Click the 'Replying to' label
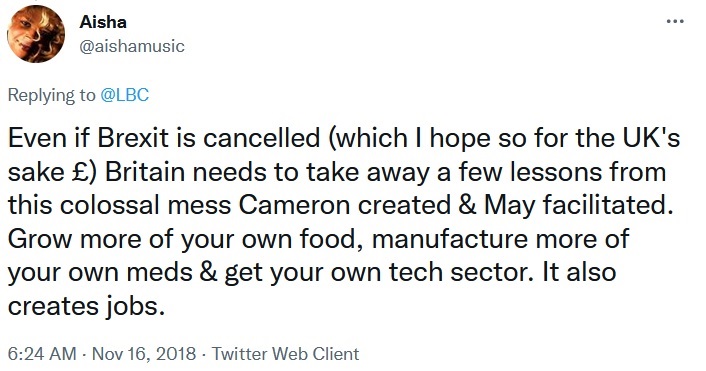706x371 pixels. 52,95
